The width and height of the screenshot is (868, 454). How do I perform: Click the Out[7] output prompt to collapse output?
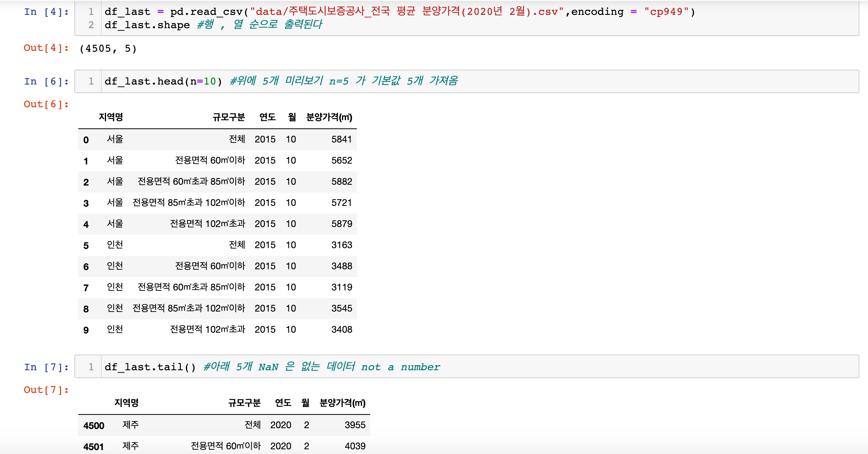(x=46, y=390)
